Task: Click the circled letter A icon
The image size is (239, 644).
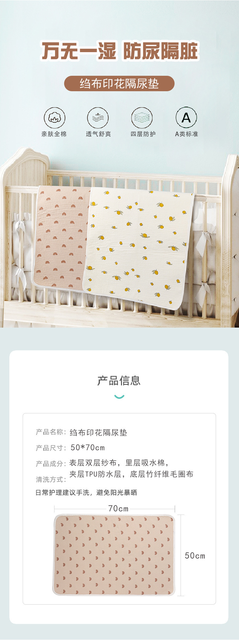Action: (186, 118)
